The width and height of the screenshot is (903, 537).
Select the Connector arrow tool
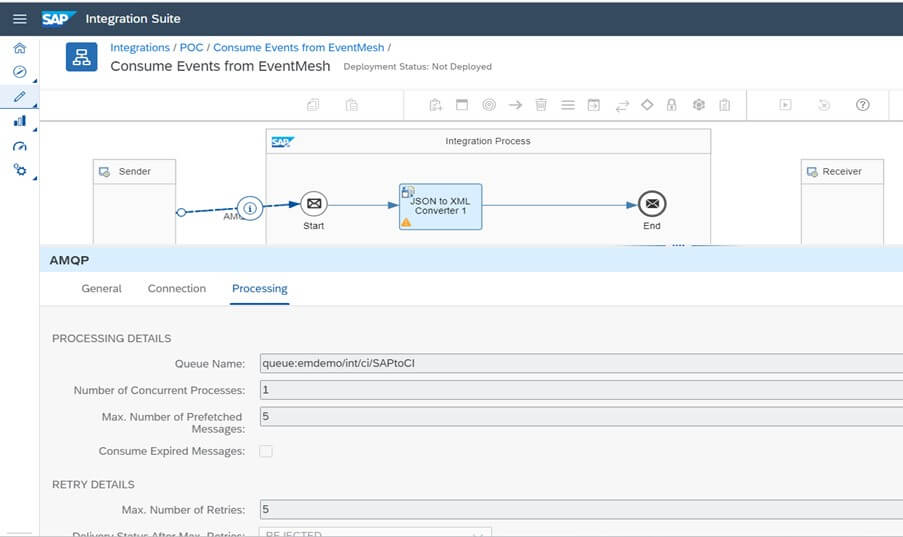515,105
